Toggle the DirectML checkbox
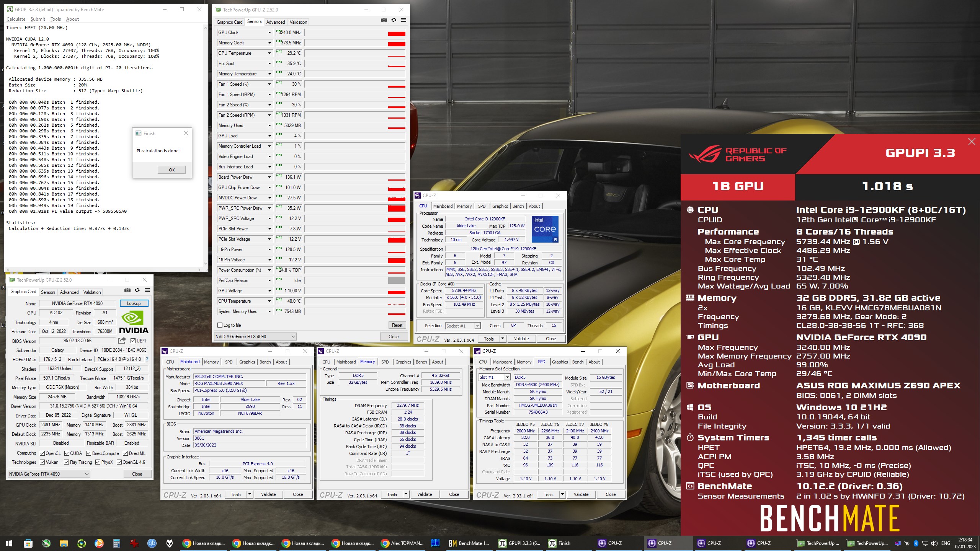The height and width of the screenshot is (551, 980). (125, 453)
